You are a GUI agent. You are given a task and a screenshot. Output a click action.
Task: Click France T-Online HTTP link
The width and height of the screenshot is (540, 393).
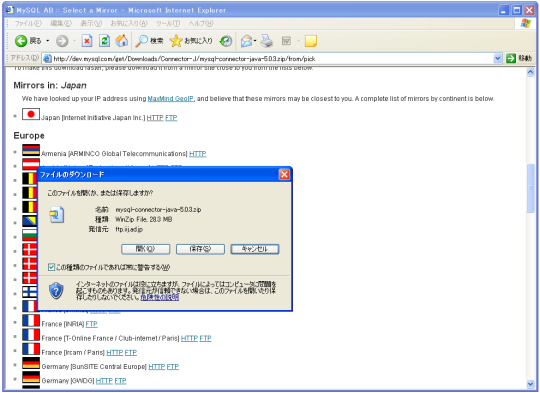click(x=189, y=339)
